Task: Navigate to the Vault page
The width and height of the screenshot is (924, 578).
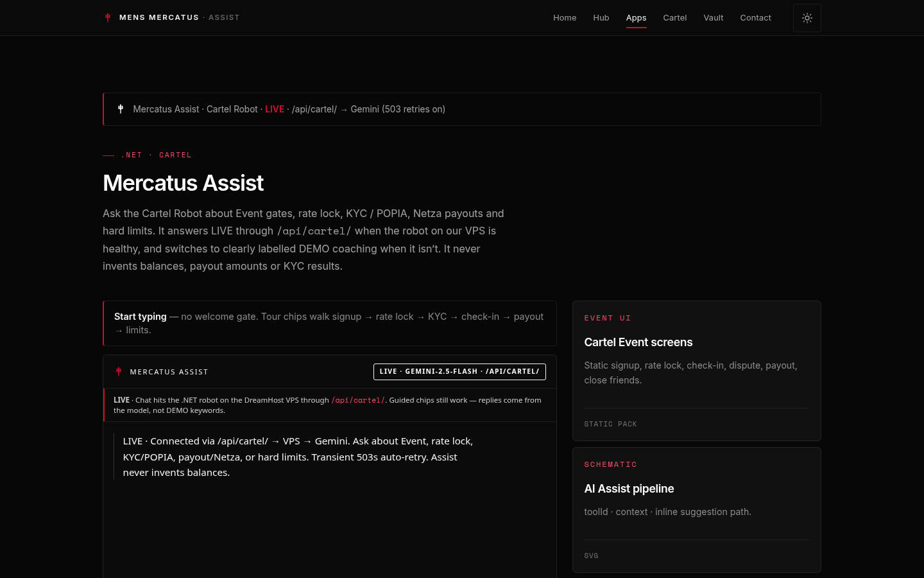Action: click(x=714, y=17)
